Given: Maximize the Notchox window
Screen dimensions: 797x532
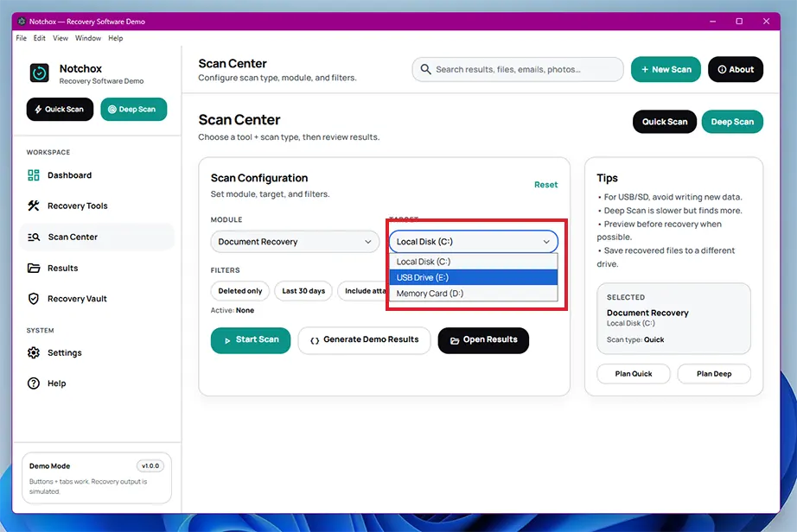Looking at the screenshot, I should (739, 22).
